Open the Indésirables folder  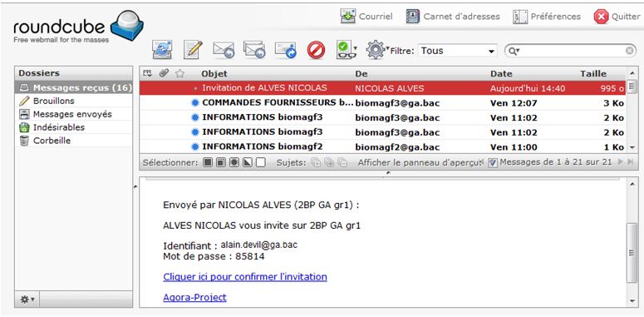click(74, 127)
